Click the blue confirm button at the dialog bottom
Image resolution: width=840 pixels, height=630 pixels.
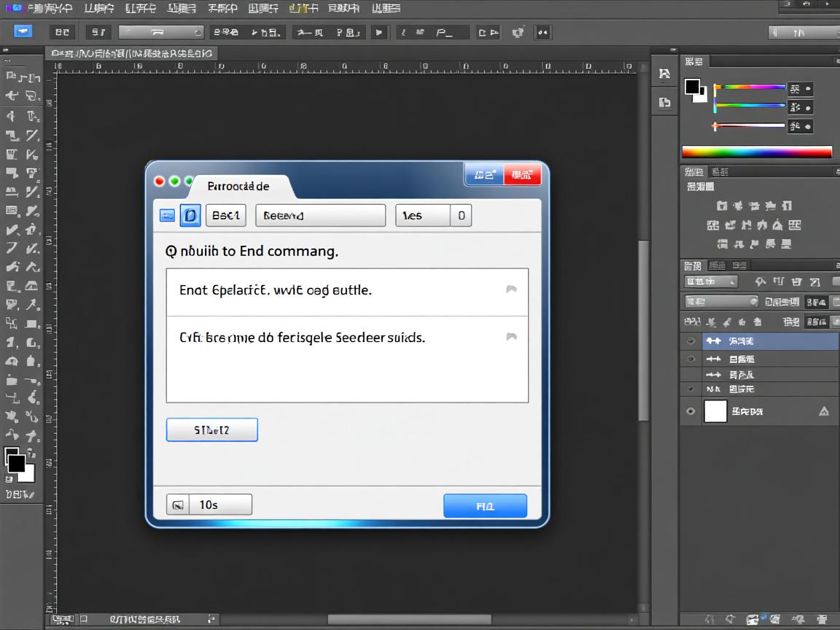click(485, 505)
